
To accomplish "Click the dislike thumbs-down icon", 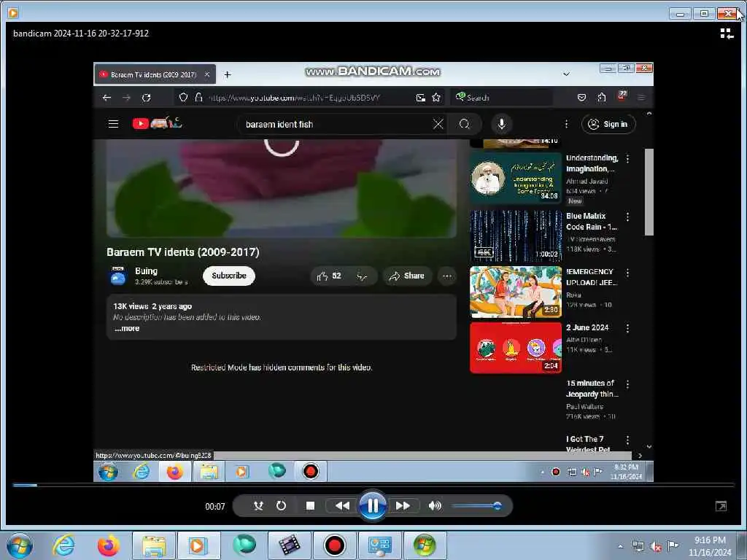I will pyautogui.click(x=362, y=276).
